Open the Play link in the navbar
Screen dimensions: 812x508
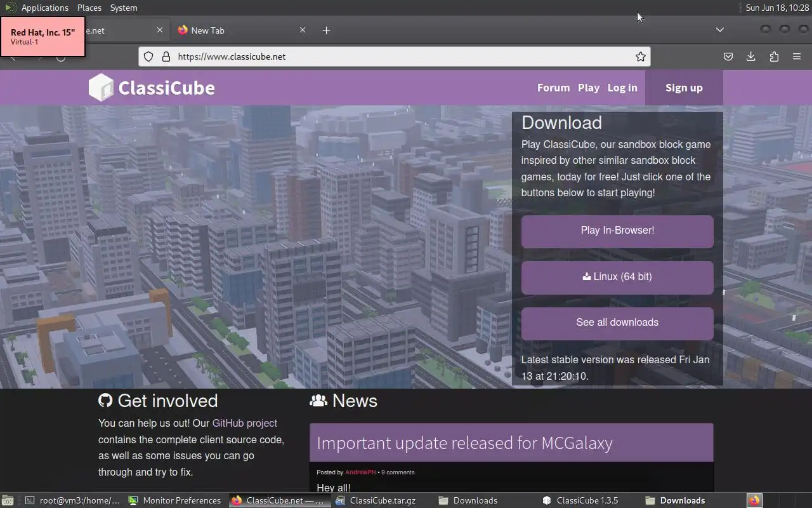point(589,88)
